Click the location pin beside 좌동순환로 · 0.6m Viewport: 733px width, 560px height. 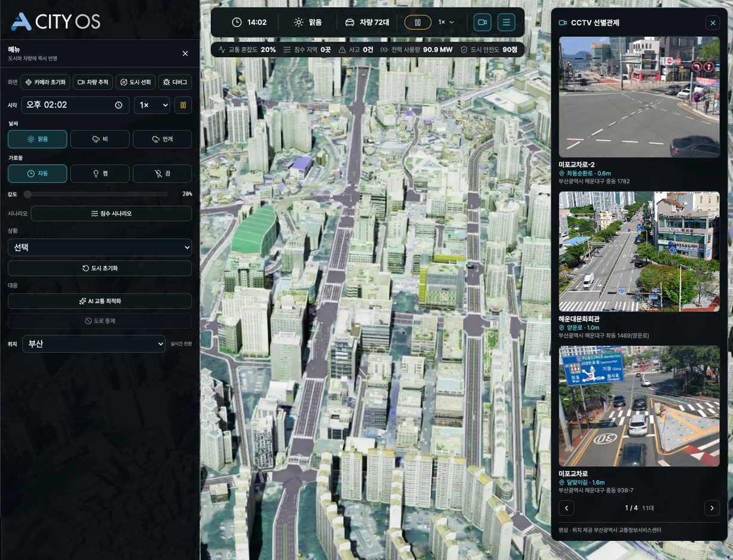click(x=562, y=173)
